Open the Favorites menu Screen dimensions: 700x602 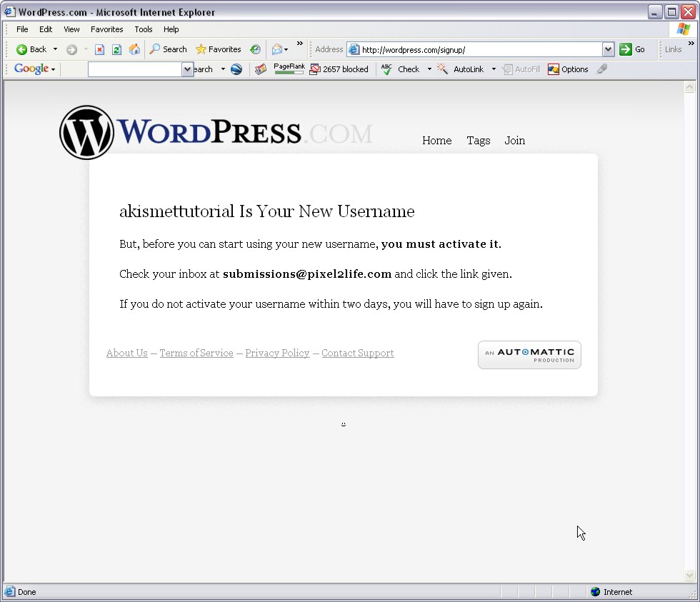pyautogui.click(x=106, y=29)
